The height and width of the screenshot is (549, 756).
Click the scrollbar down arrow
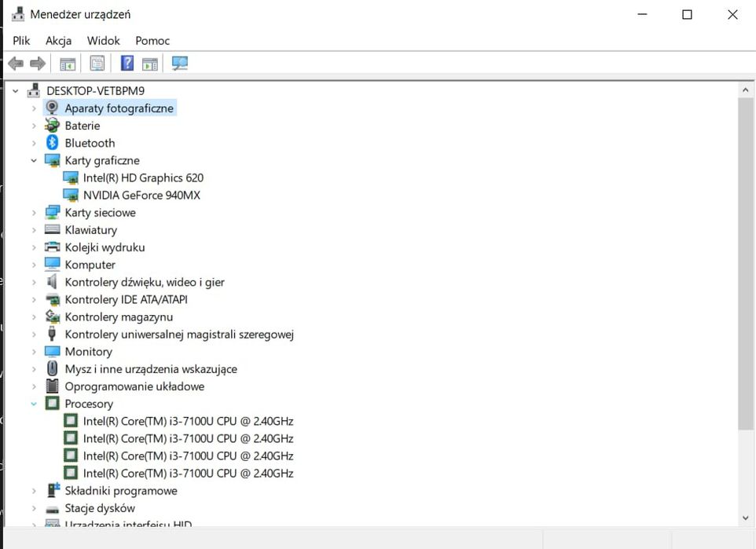click(745, 518)
